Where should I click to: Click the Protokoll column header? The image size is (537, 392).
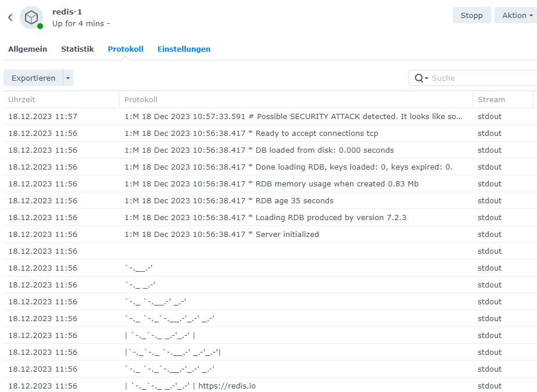(x=295, y=100)
